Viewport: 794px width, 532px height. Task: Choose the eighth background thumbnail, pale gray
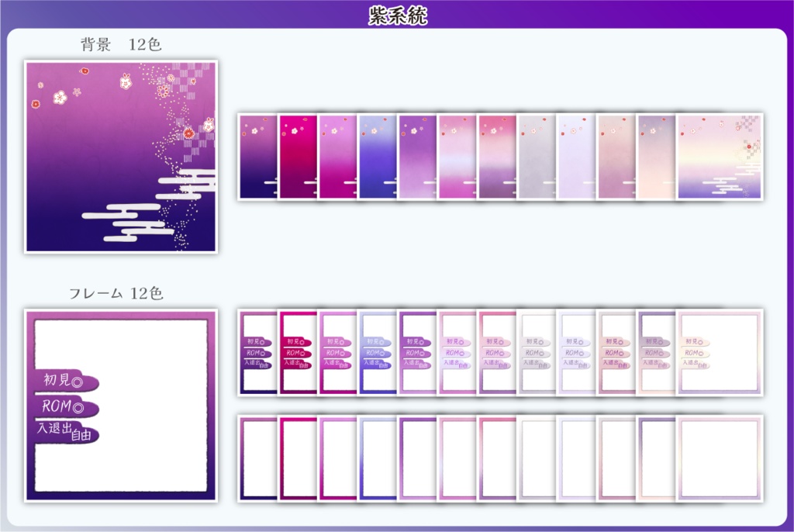pyautogui.click(x=537, y=157)
